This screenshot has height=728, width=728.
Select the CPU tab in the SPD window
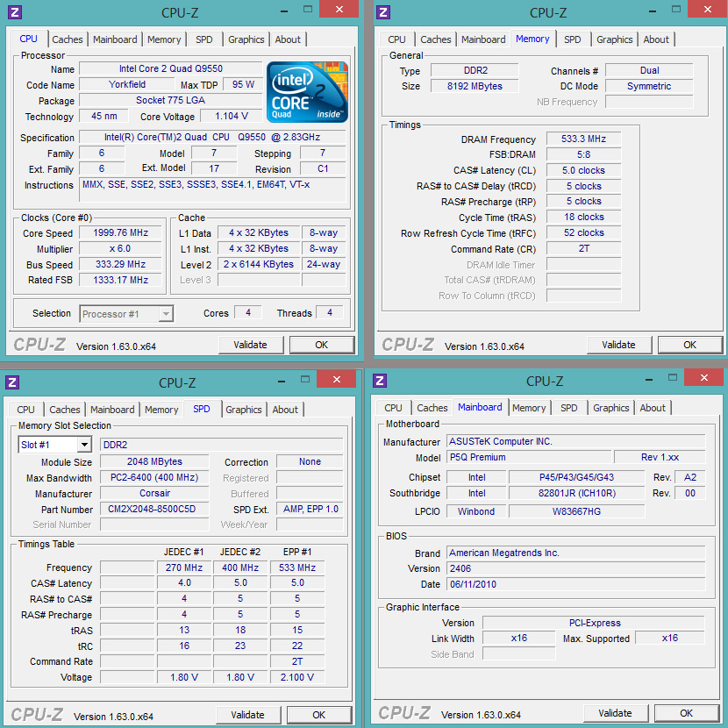point(26,410)
